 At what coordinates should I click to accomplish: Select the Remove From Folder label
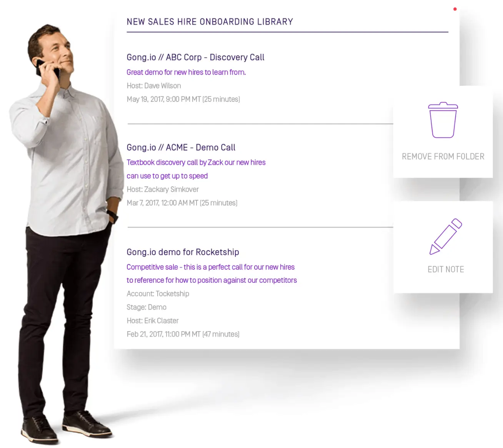click(x=443, y=156)
